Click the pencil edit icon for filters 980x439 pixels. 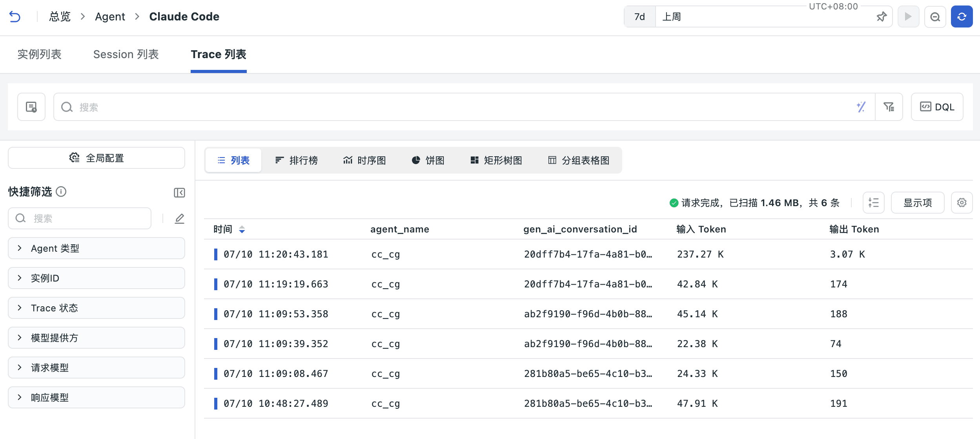click(x=179, y=218)
